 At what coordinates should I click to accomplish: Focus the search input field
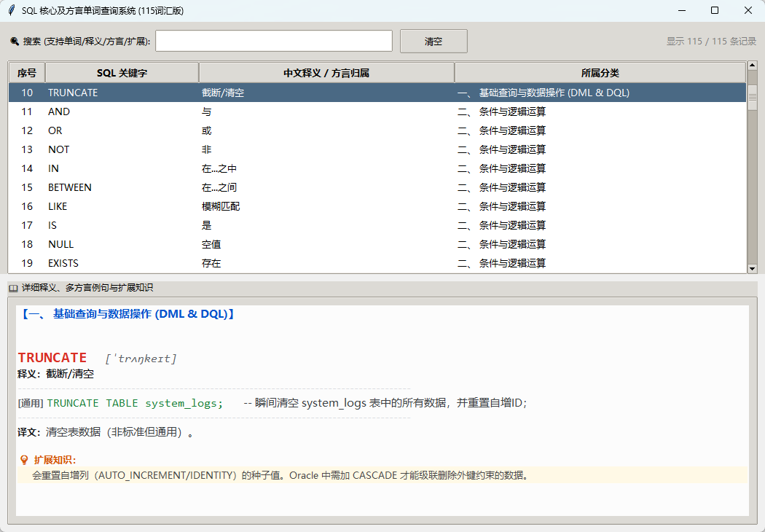click(x=274, y=41)
